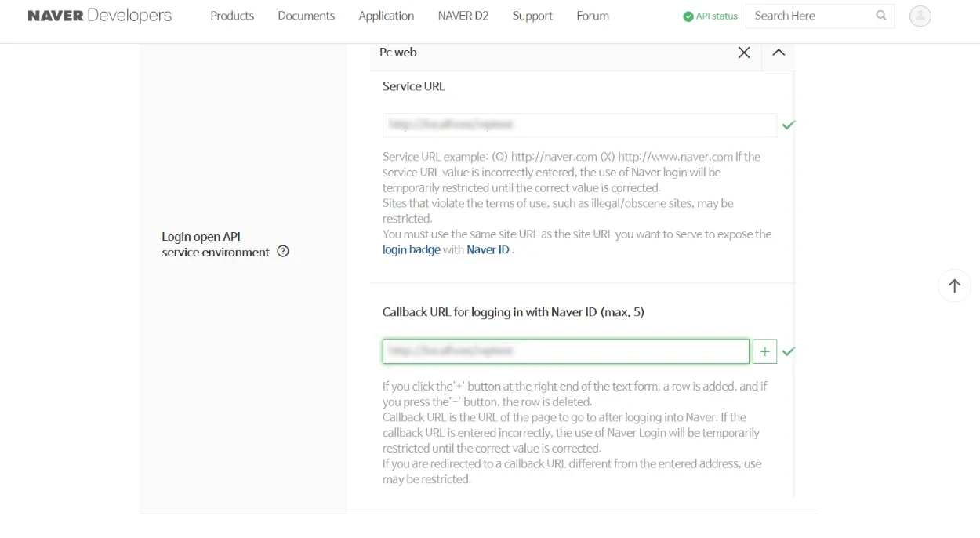The image size is (980, 538).
Task: Open the Documents menu
Action: pos(306,16)
